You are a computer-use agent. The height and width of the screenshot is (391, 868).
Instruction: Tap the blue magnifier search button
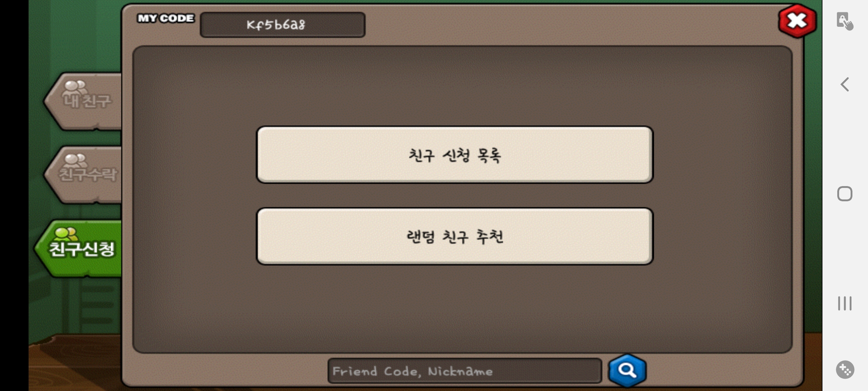click(x=627, y=370)
